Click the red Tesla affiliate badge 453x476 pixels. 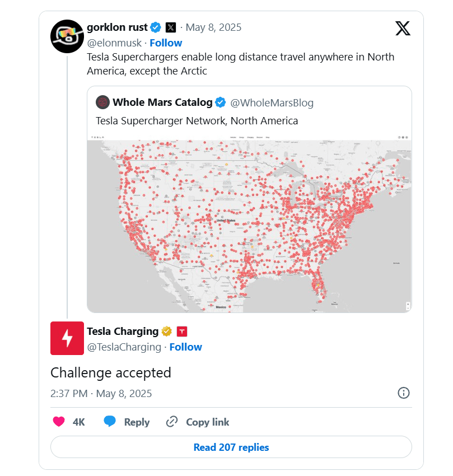[x=181, y=332]
